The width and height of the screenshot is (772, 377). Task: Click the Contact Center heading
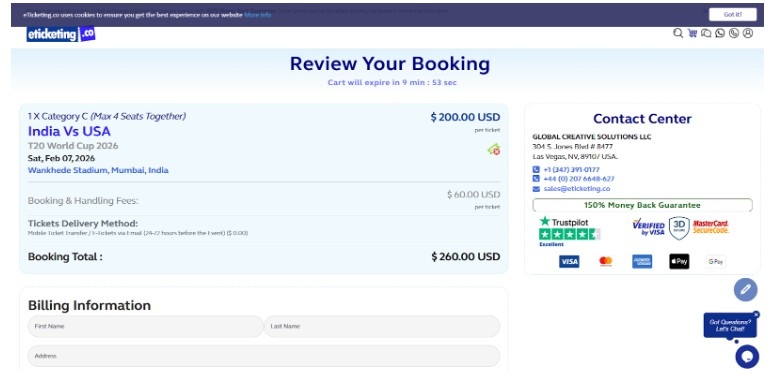click(642, 119)
